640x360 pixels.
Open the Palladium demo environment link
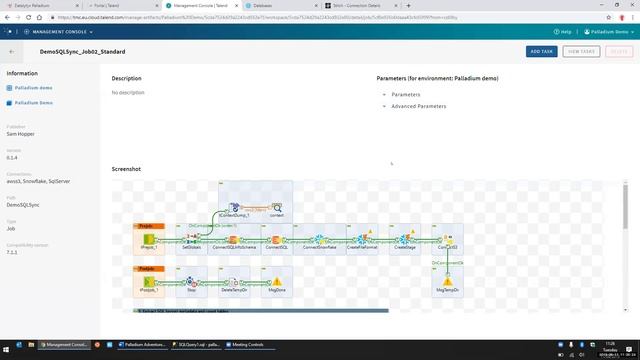pyautogui.click(x=29, y=88)
